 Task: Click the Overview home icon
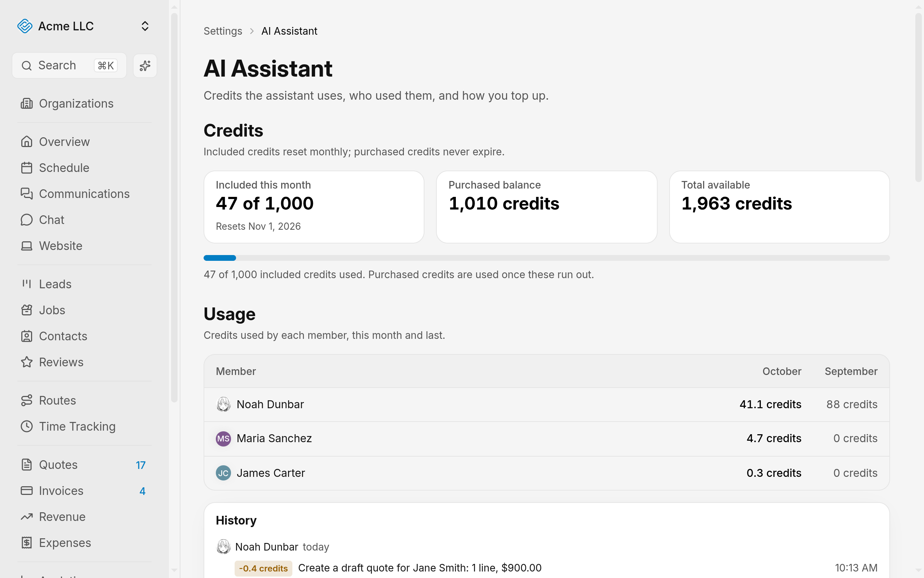27,142
